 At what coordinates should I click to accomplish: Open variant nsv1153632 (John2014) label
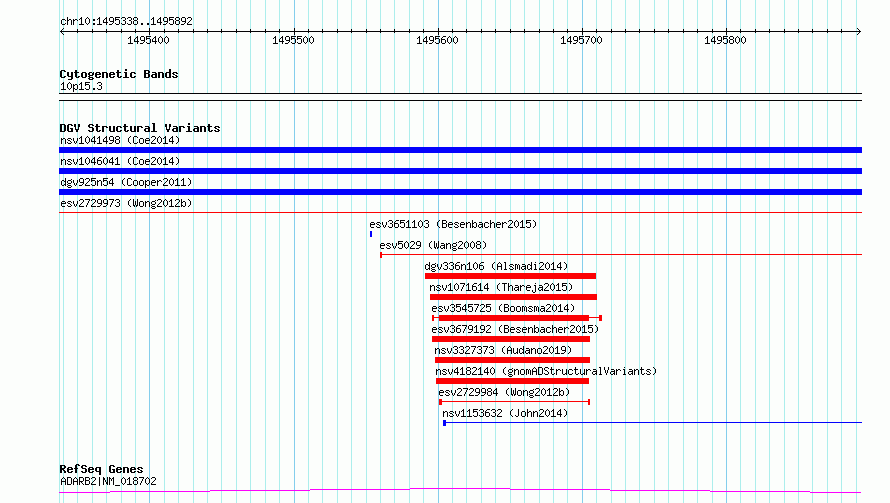[x=505, y=413]
